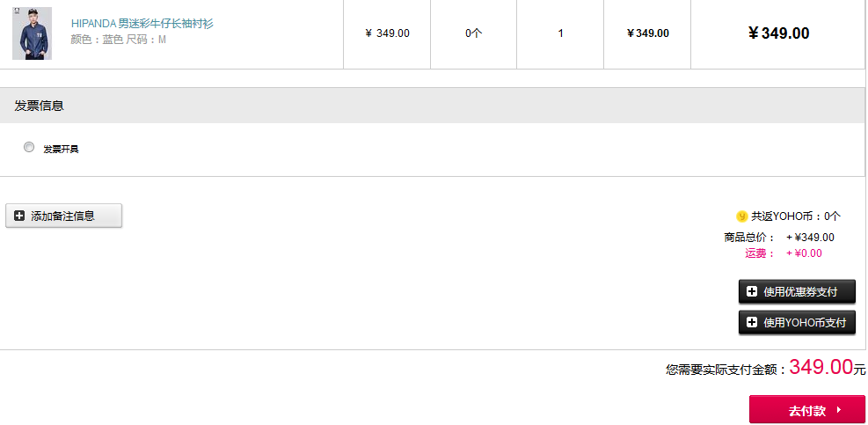Select the 发票开具 radio button
This screenshot has height=425, width=868.
pos(29,148)
